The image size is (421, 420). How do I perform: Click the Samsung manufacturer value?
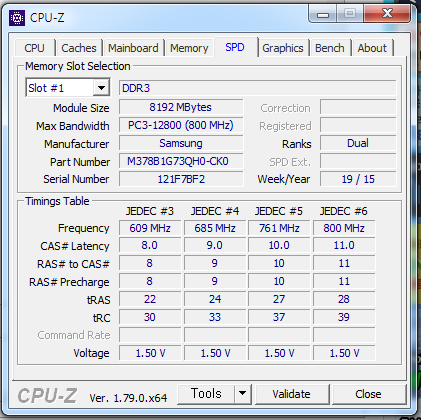click(x=181, y=143)
